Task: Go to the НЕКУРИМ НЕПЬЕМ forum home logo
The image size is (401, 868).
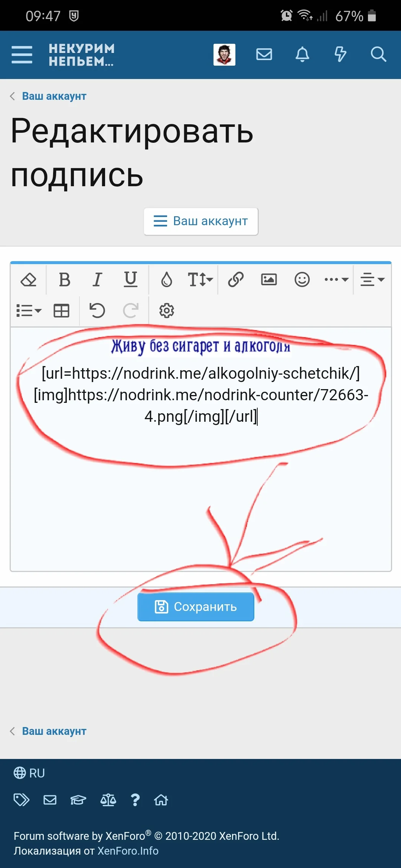Action: point(82,55)
